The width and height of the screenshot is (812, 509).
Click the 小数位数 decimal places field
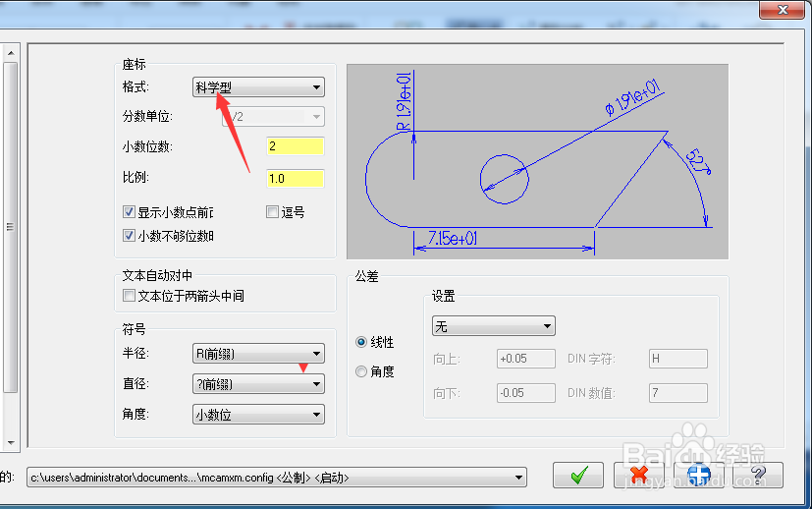point(296,146)
